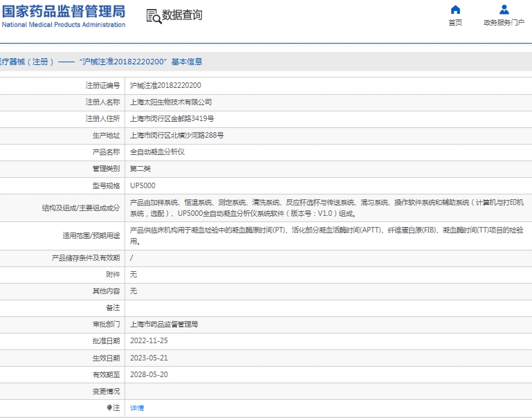Click the registrant address 金都路3419号 value
This screenshot has width=532, height=420.
pyautogui.click(x=172, y=118)
